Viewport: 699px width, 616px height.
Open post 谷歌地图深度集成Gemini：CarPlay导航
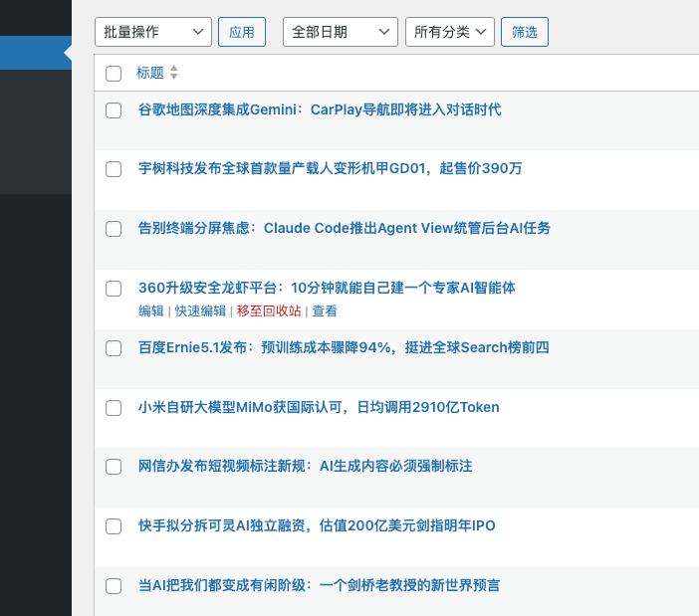coord(320,109)
